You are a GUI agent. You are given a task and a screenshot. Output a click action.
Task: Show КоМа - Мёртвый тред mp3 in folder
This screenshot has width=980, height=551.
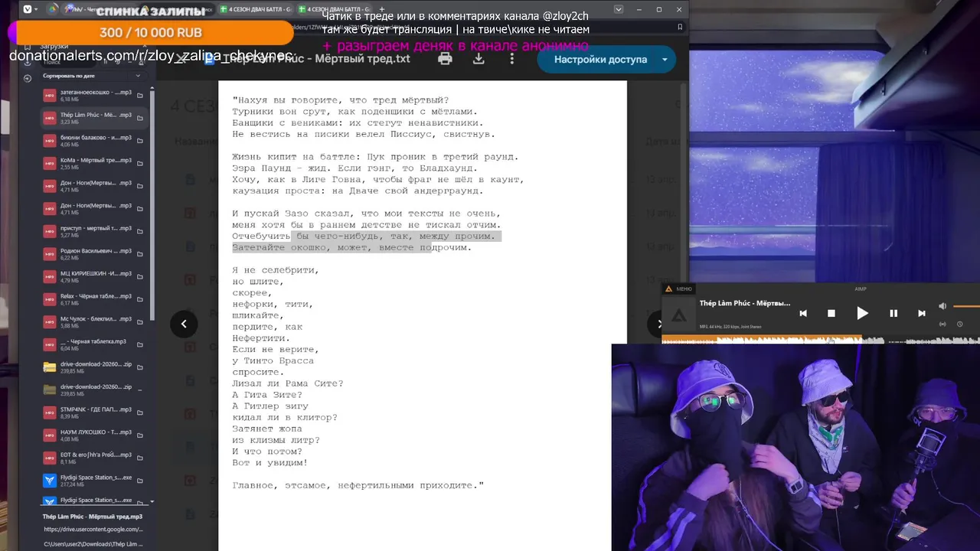click(139, 164)
